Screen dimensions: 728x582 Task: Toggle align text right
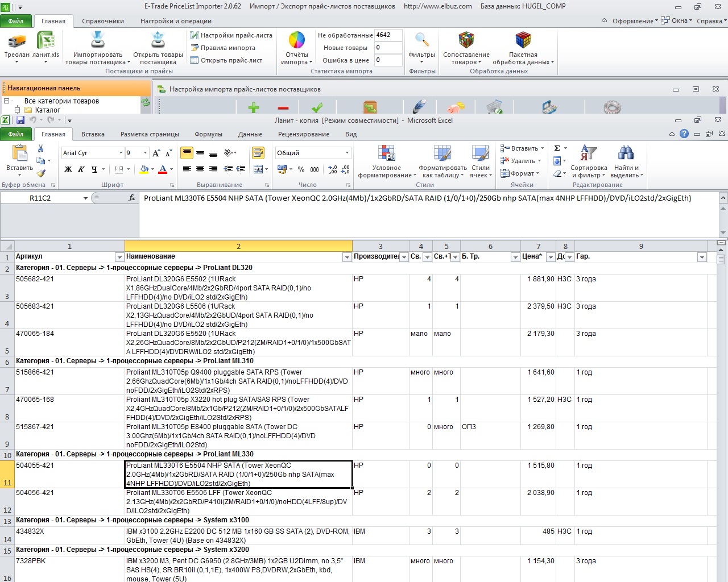click(213, 169)
